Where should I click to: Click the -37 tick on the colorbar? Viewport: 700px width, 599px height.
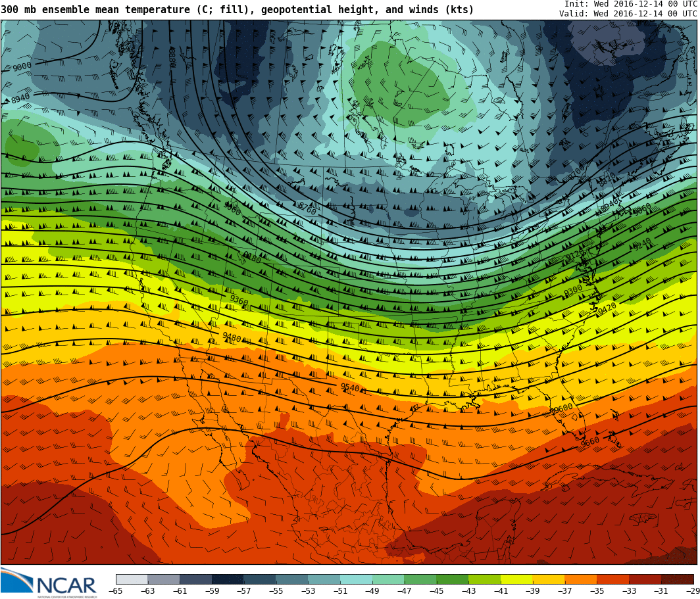coord(564,591)
